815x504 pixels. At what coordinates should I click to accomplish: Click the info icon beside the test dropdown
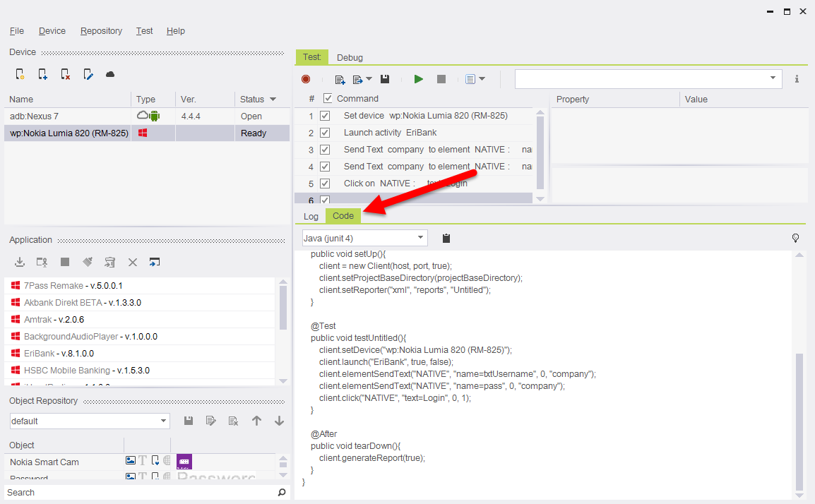(x=797, y=79)
